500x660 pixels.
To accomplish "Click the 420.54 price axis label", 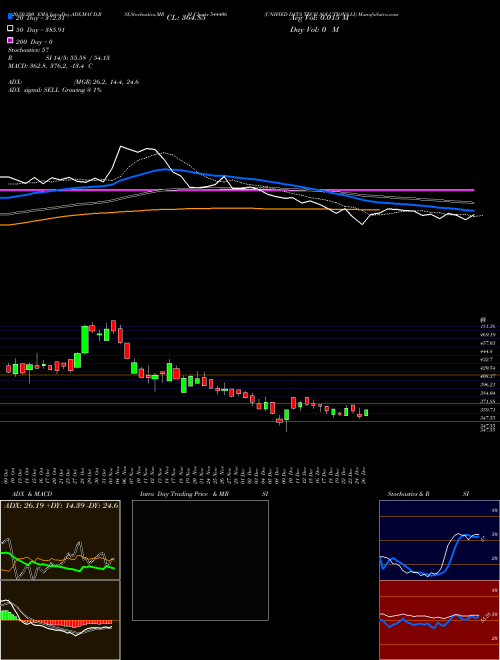I will coord(488,368).
